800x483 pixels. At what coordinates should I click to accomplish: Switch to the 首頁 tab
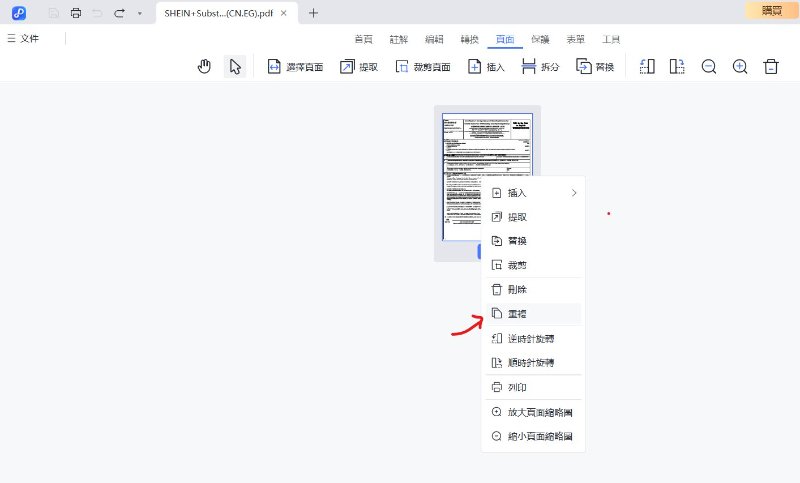[x=364, y=39]
